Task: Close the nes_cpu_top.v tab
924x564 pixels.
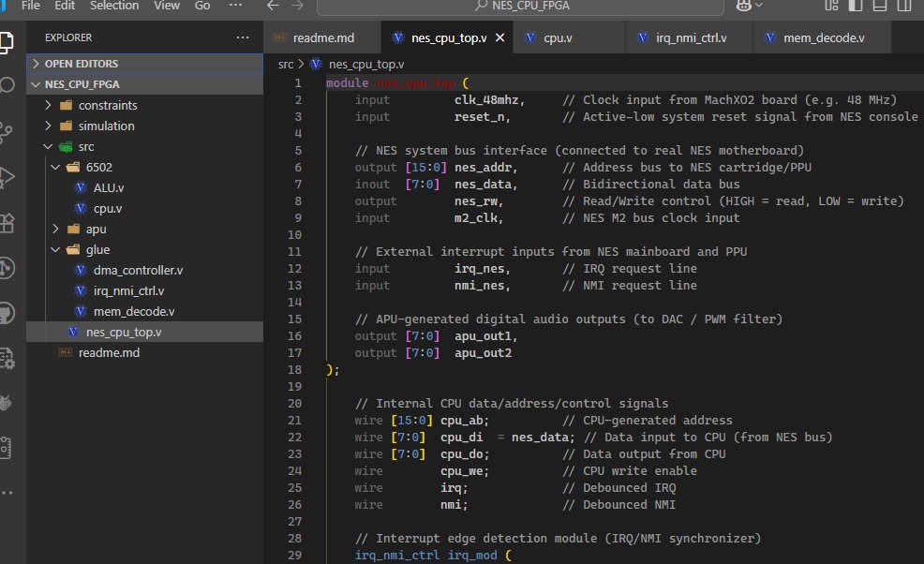Action: (499, 37)
